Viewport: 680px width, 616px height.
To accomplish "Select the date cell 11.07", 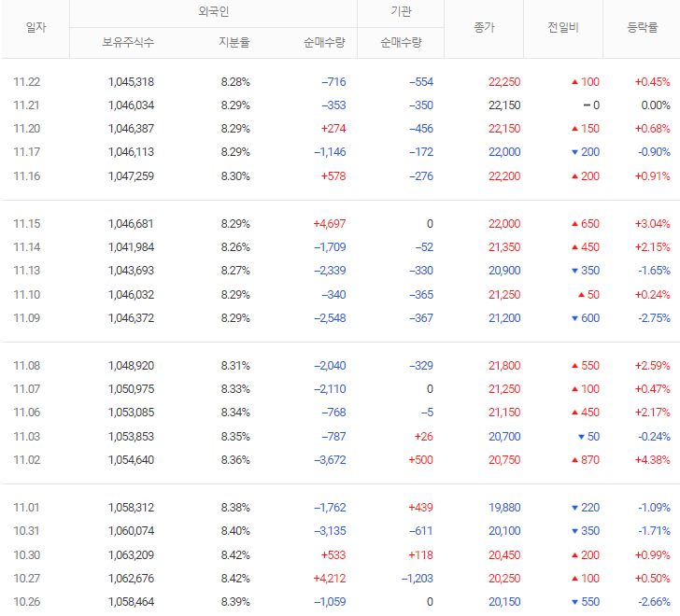I will pyautogui.click(x=27, y=389).
